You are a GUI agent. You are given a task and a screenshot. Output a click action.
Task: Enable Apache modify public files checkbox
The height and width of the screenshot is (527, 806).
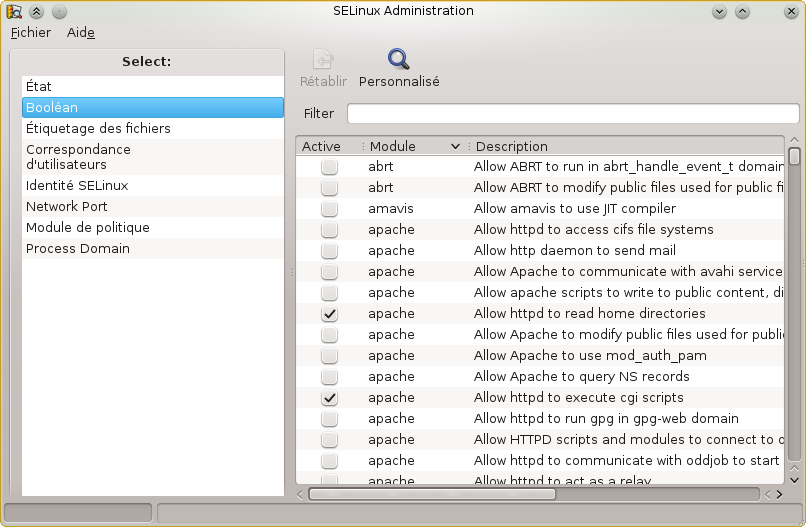point(329,335)
